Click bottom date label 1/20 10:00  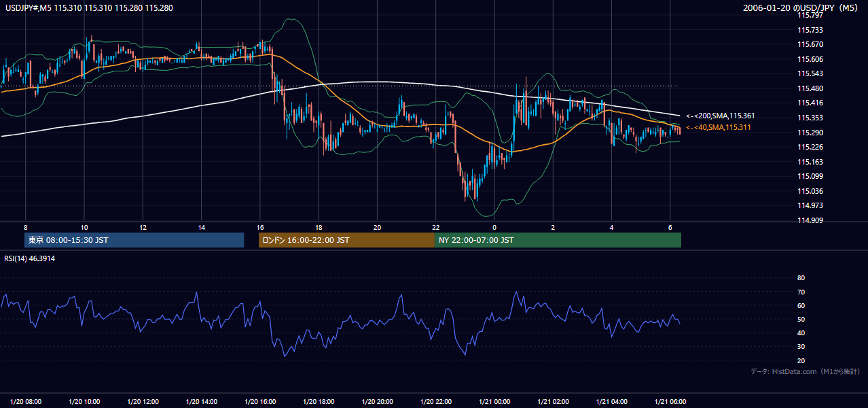84,402
